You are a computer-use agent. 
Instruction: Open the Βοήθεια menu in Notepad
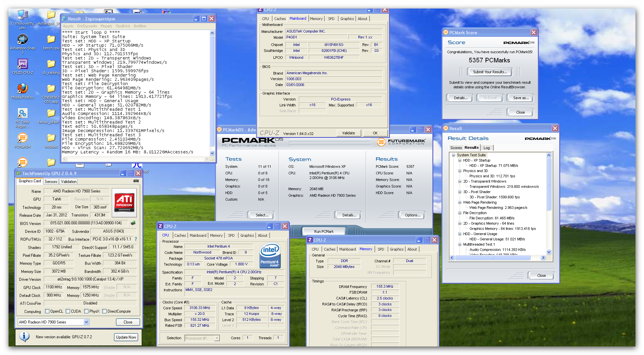pyautogui.click(x=140, y=26)
